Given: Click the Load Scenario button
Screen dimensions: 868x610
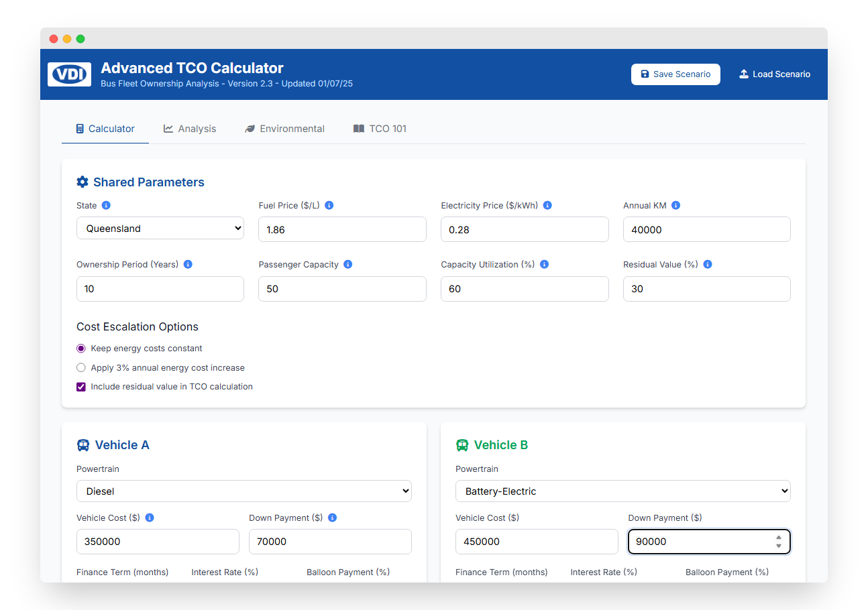Looking at the screenshot, I should click(x=775, y=74).
